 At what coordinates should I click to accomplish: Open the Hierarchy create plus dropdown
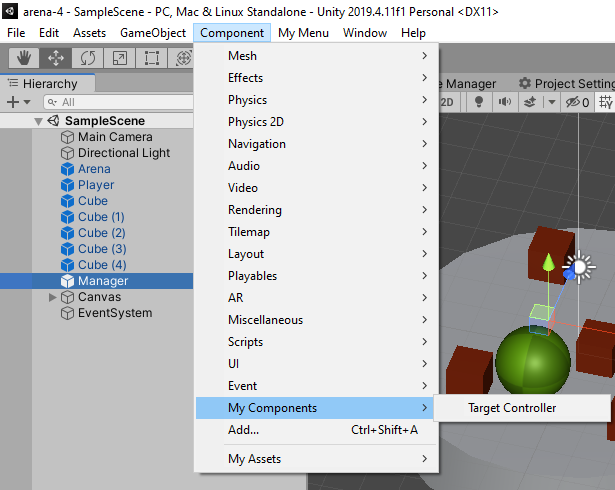(x=18, y=102)
